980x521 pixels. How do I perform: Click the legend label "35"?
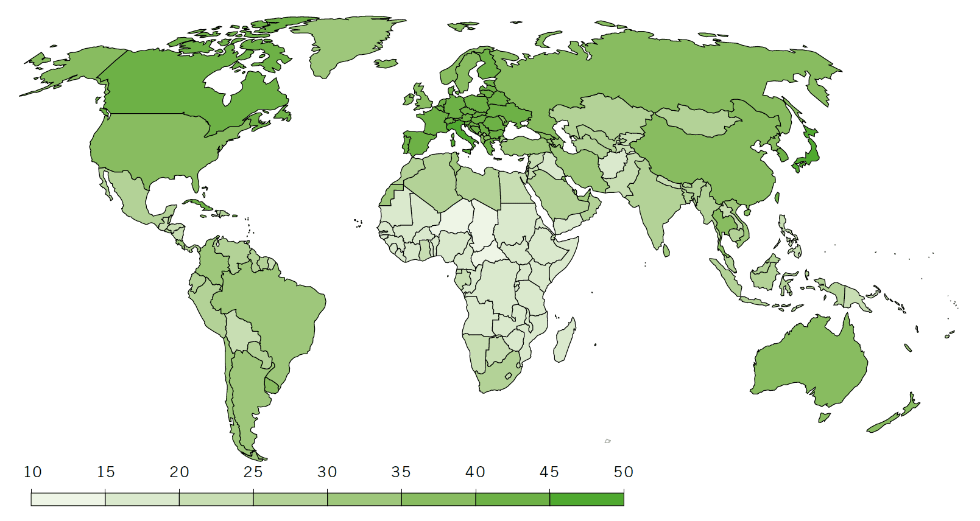pyautogui.click(x=401, y=472)
